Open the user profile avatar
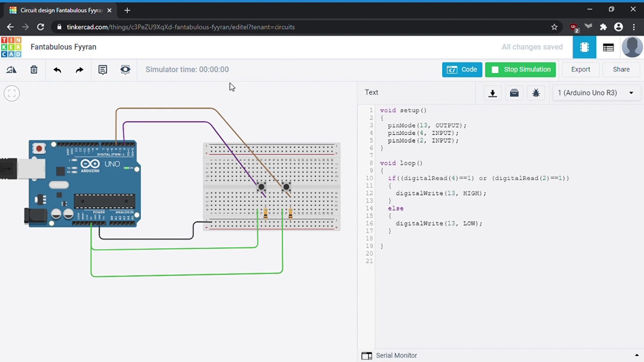 [632, 47]
